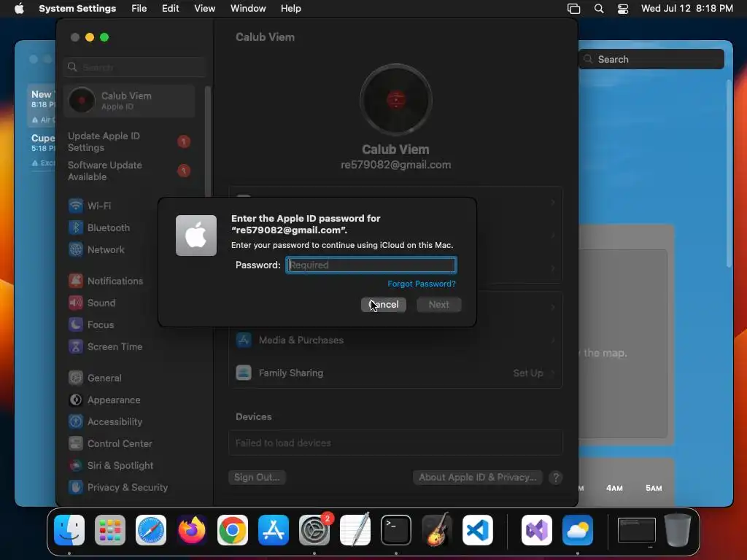Screen dimensions: 747x560
Task: Launch Google Chrome from the Dock
Action: tap(233, 530)
